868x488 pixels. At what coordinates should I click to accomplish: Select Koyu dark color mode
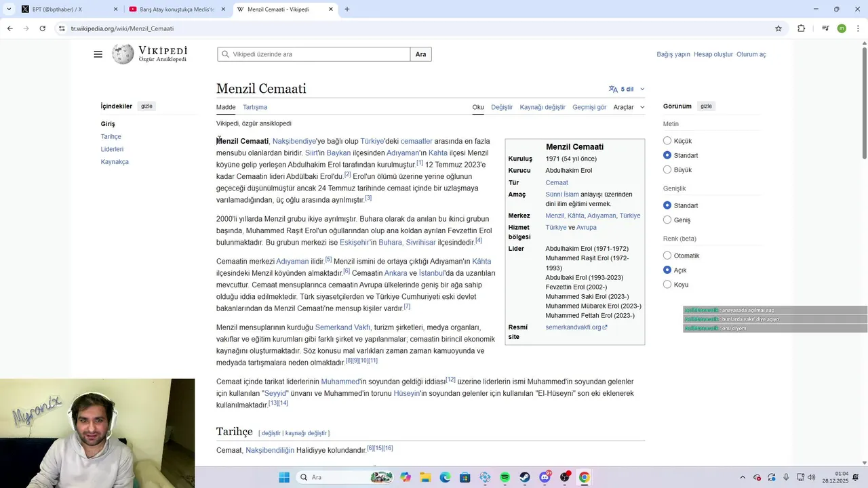pos(667,285)
